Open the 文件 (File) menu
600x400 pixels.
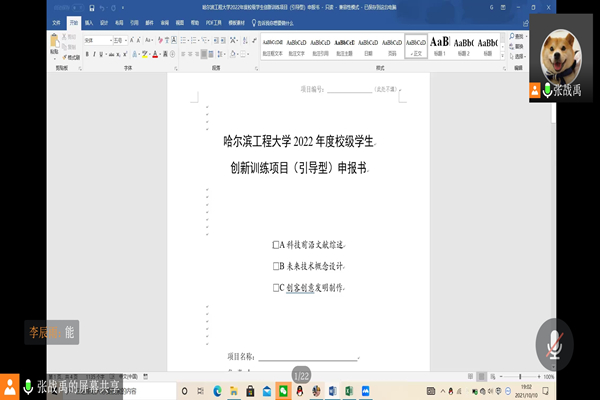(56, 21)
